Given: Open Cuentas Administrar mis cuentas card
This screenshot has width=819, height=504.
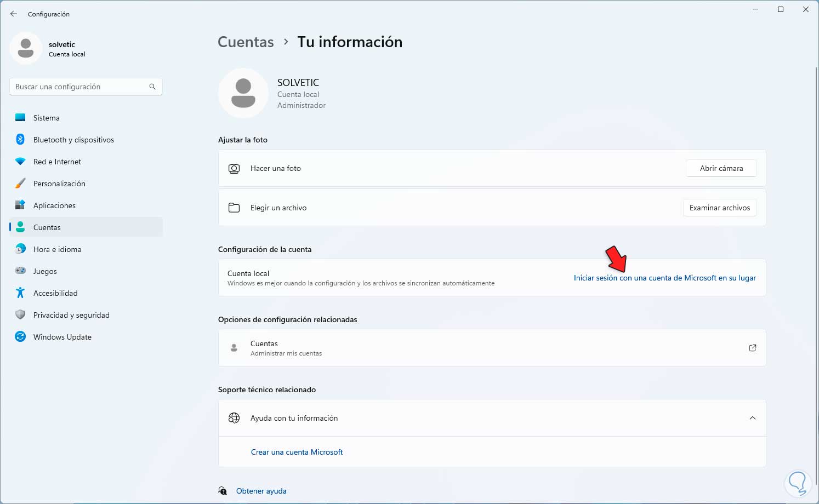Looking at the screenshot, I should point(492,348).
